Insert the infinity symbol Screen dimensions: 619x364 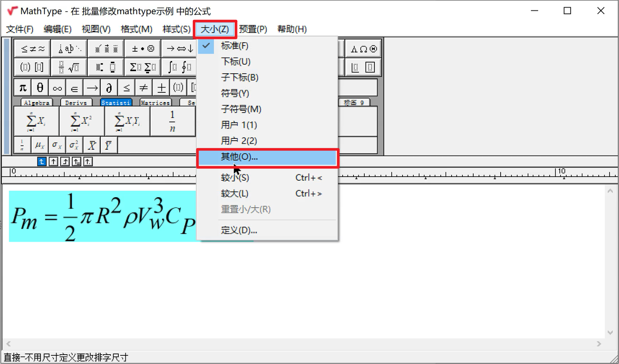57,88
